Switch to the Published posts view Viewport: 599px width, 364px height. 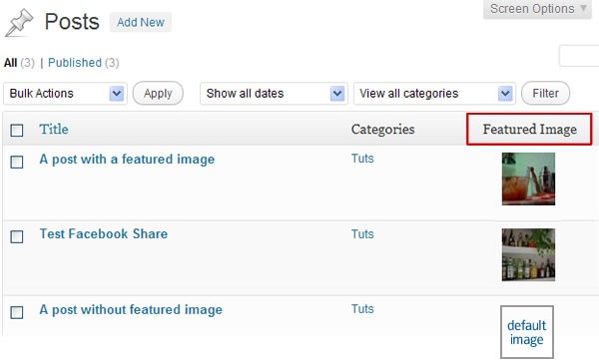[75, 63]
